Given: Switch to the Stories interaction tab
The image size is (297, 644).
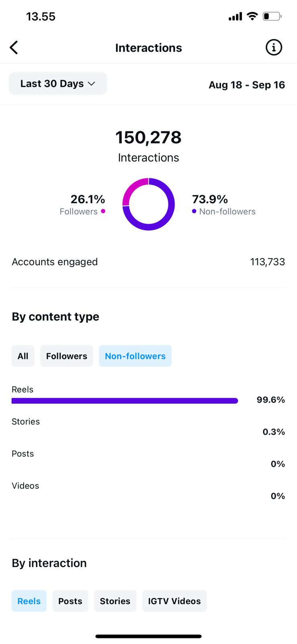Looking at the screenshot, I should coord(115,601).
